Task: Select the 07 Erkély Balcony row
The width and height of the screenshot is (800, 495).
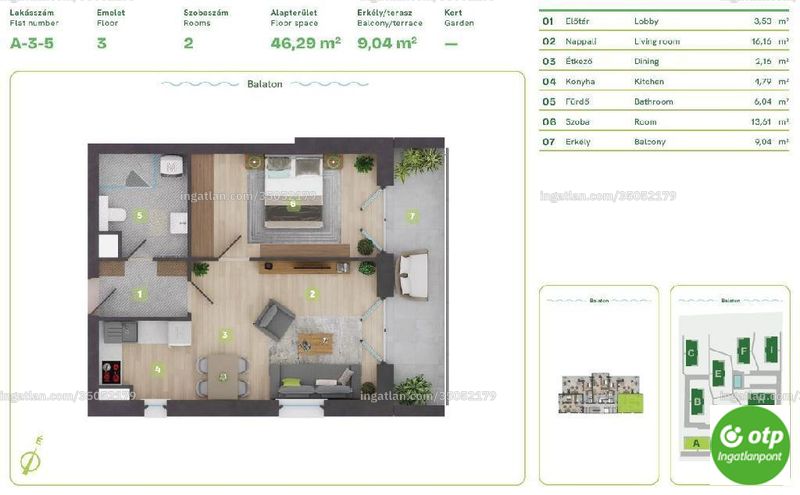Action: tap(664, 142)
